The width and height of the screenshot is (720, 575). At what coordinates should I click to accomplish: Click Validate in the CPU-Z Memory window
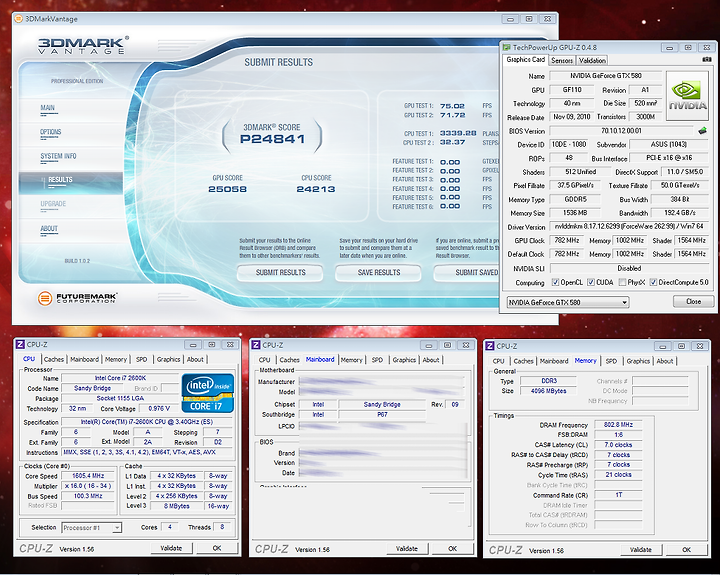point(641,550)
